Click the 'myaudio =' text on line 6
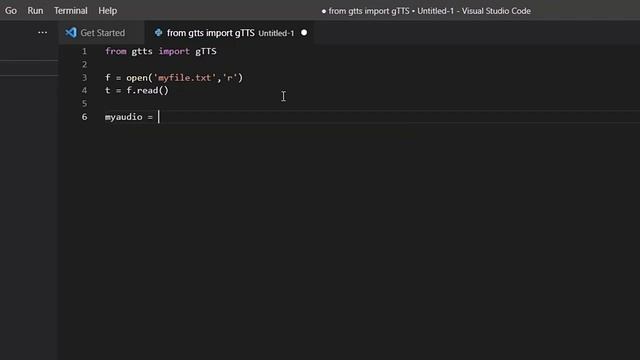 [x=129, y=117]
